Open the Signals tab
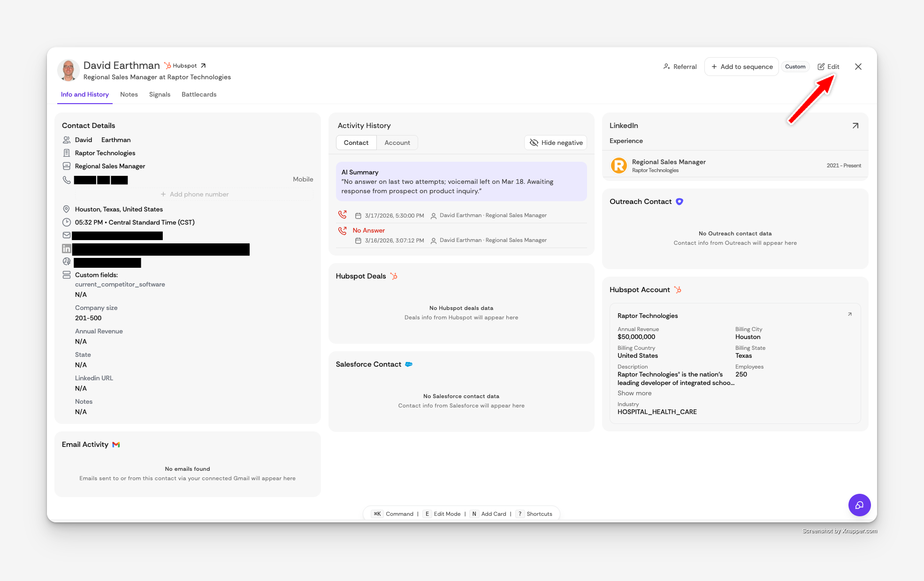 (160, 94)
